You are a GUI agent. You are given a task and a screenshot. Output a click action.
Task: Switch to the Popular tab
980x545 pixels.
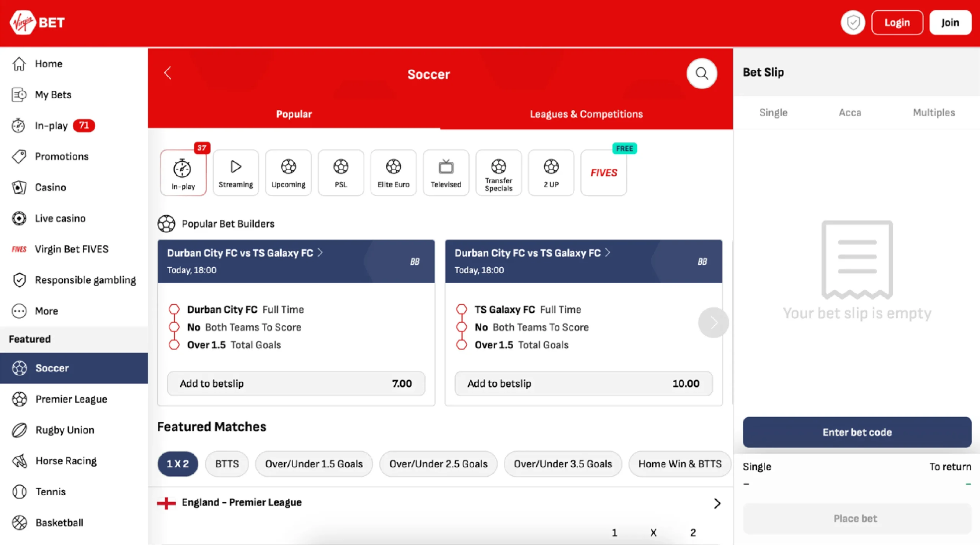(294, 114)
